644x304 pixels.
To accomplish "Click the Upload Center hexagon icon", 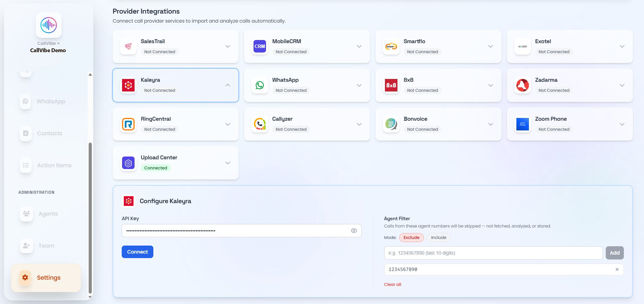I will click(128, 163).
